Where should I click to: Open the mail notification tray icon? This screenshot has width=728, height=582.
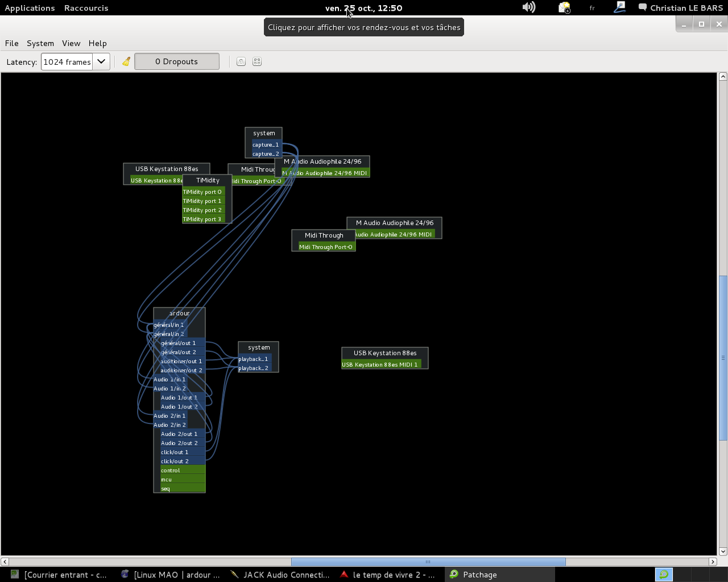point(564,7)
